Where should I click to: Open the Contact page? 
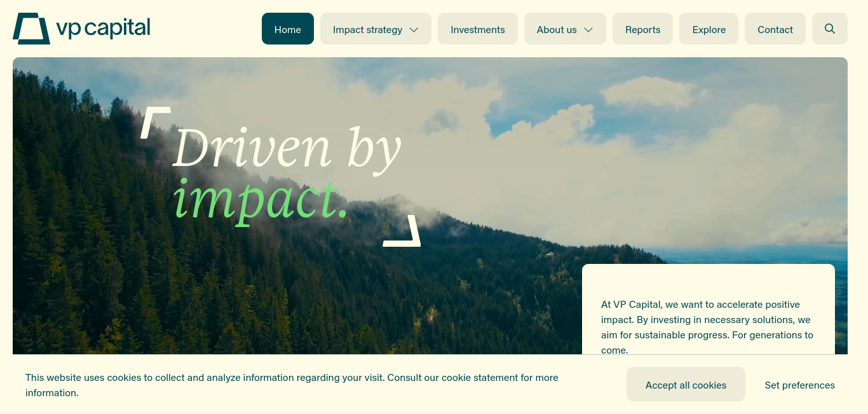[775, 29]
